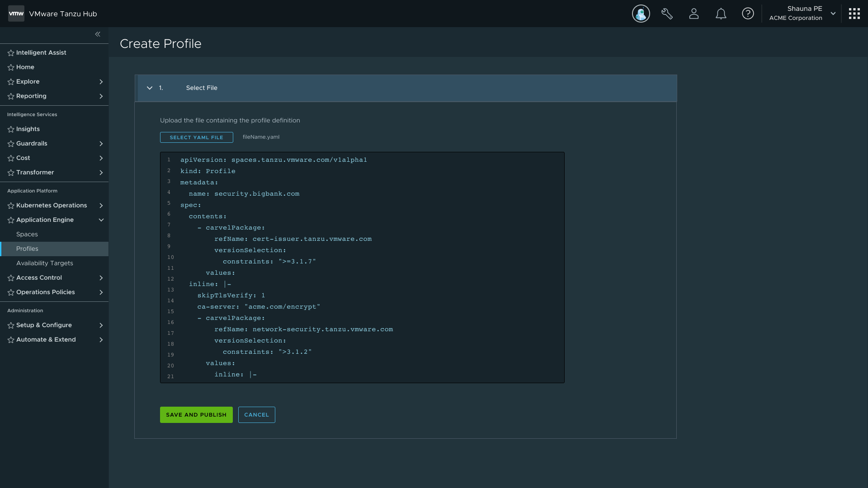Image resolution: width=868 pixels, height=488 pixels.
Task: Collapse the Application Engine chevron
Action: pyautogui.click(x=101, y=220)
